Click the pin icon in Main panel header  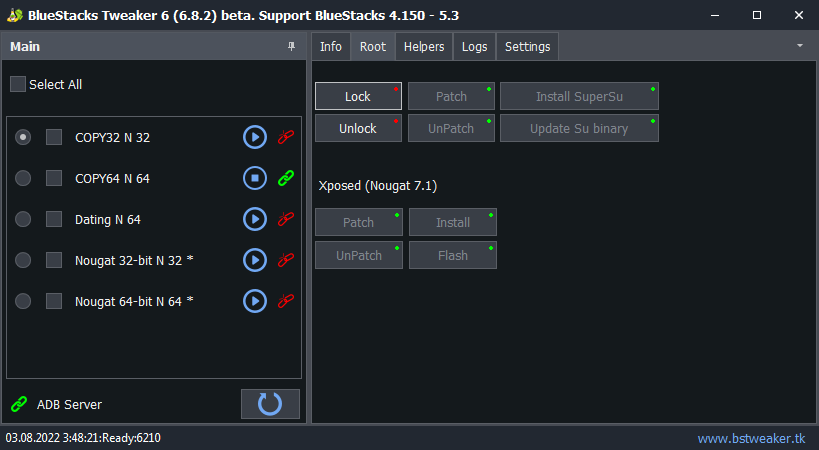(x=291, y=46)
